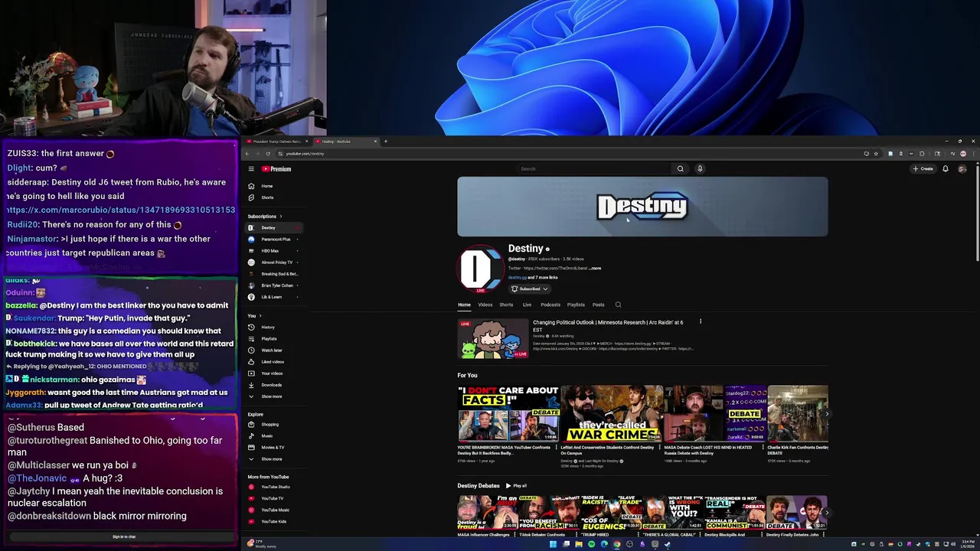Image resolution: width=980 pixels, height=551 pixels.
Task: Open HBO Max subscription
Action: (274, 251)
